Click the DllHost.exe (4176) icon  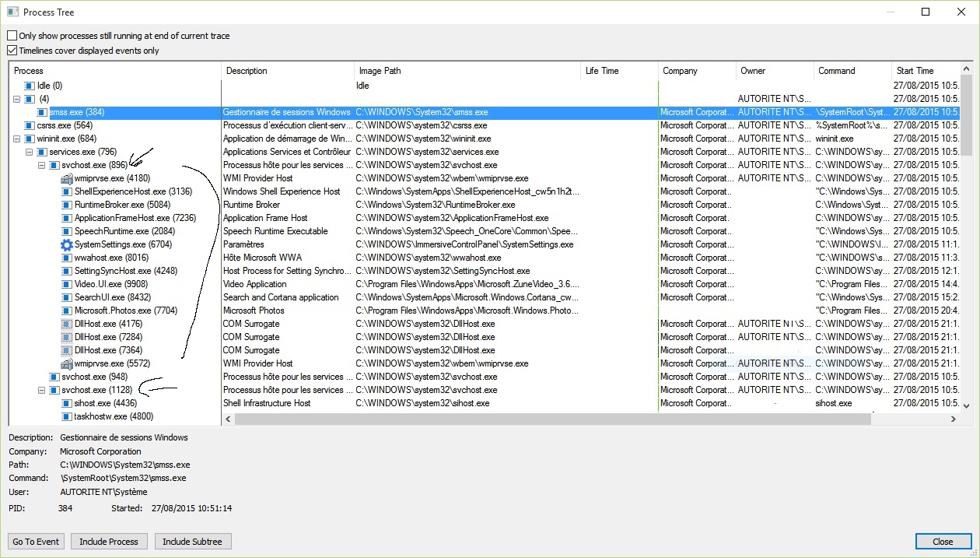[67, 324]
